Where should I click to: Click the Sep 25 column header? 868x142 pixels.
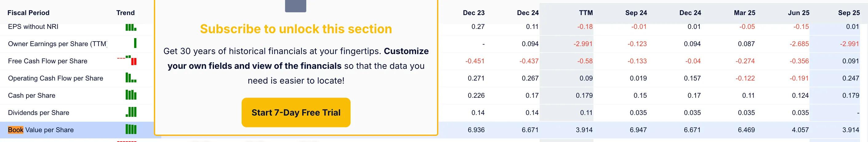[849, 13]
